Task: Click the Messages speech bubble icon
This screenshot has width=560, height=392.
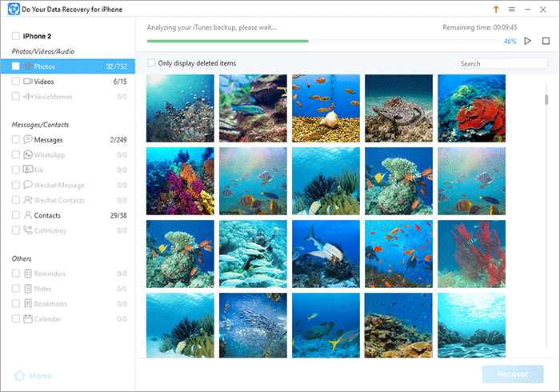Action: pos(28,139)
